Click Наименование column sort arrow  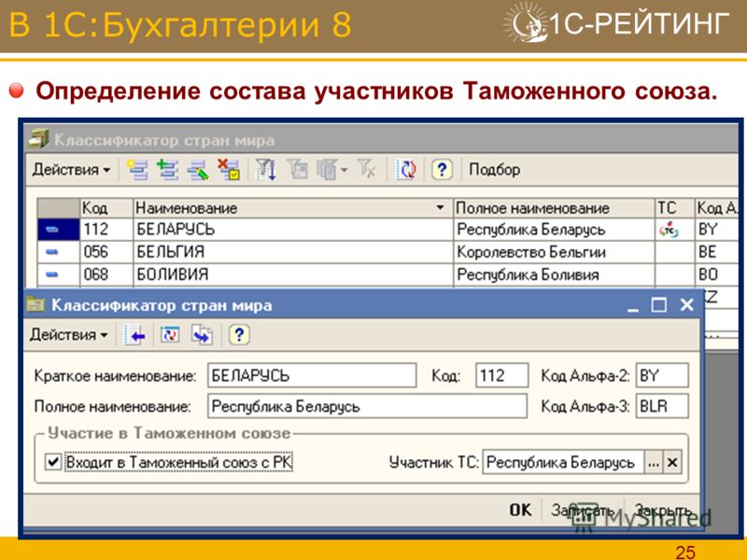click(440, 208)
